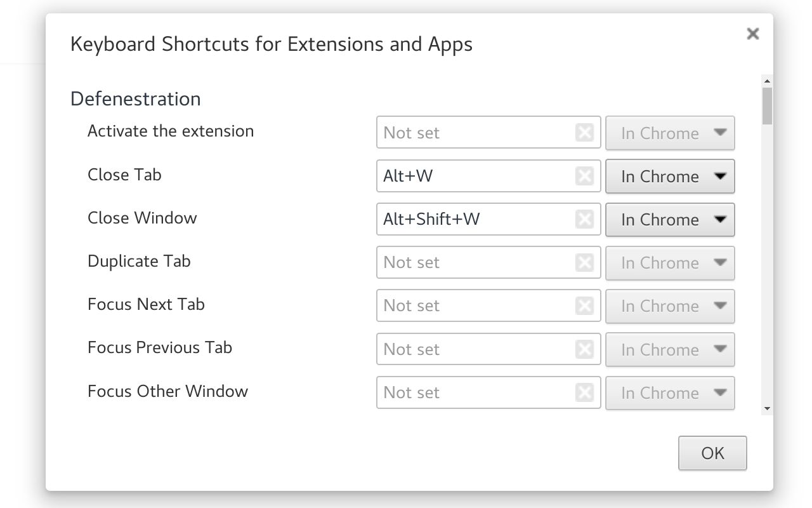Clear the shortcut field for Focus Other Window
The height and width of the screenshot is (508, 812).
click(x=584, y=392)
